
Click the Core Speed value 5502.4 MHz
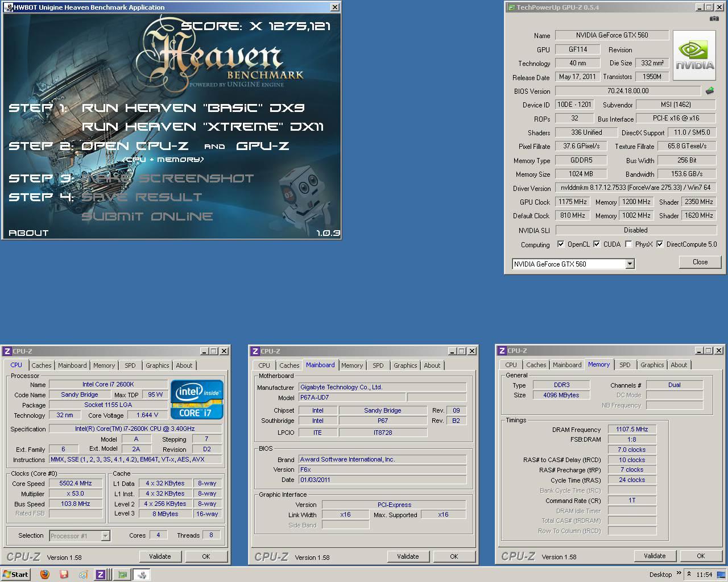[x=76, y=484]
